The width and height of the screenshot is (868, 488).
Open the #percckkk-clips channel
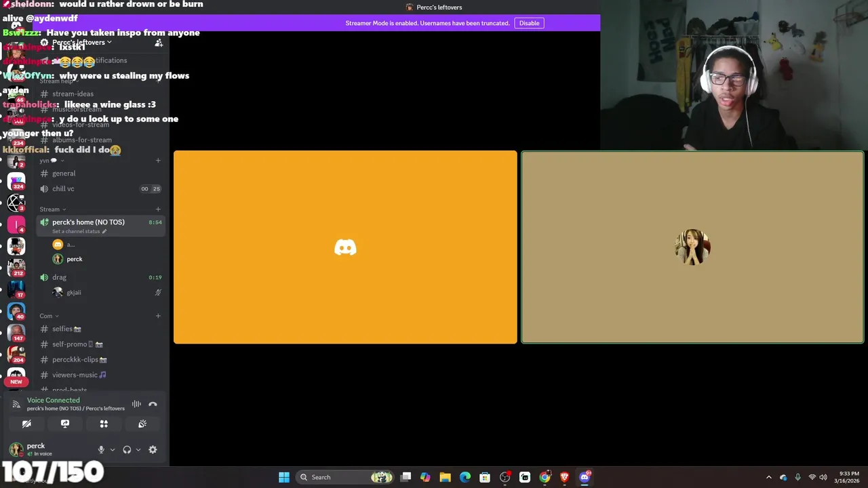101,360
